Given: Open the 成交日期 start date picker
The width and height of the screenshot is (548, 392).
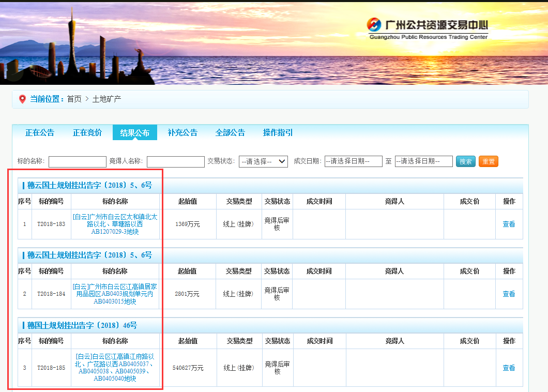Looking at the screenshot, I should [x=354, y=161].
